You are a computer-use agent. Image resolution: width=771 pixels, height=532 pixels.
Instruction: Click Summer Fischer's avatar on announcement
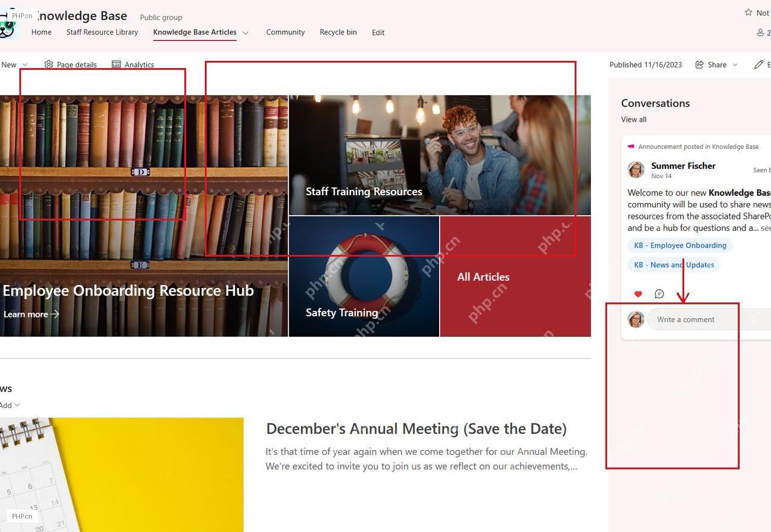pos(636,170)
